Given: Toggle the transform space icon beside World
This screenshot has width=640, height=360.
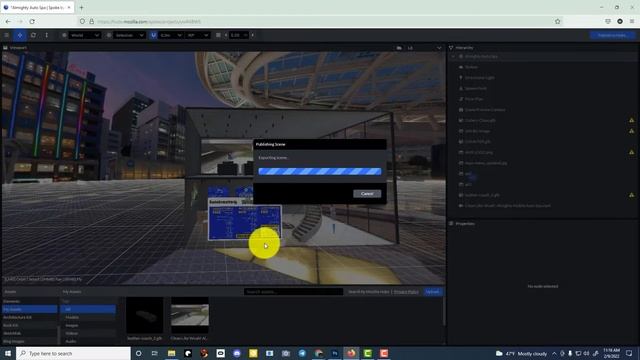Looking at the screenshot, I should 64,35.
